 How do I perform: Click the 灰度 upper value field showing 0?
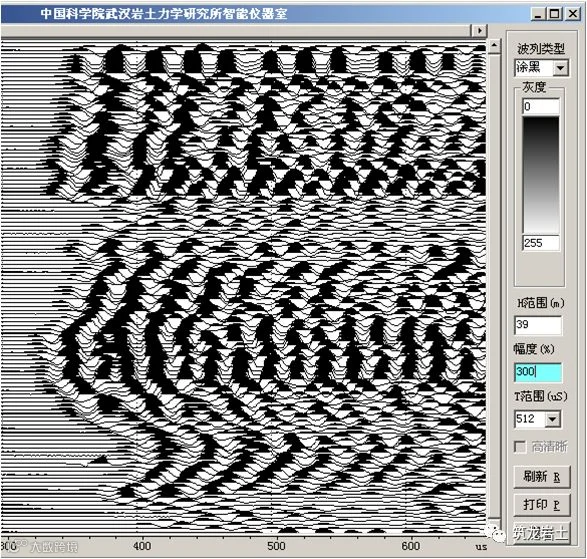(541, 107)
